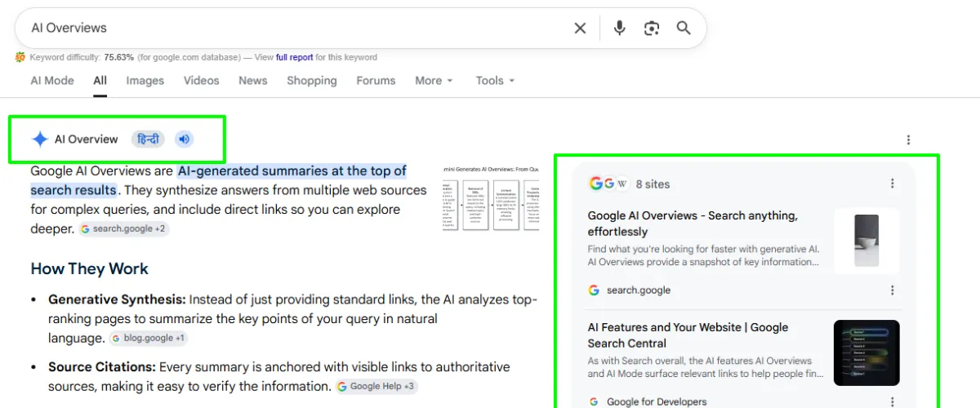
Task: Switch AI Overview language to Hindi
Action: 148,140
